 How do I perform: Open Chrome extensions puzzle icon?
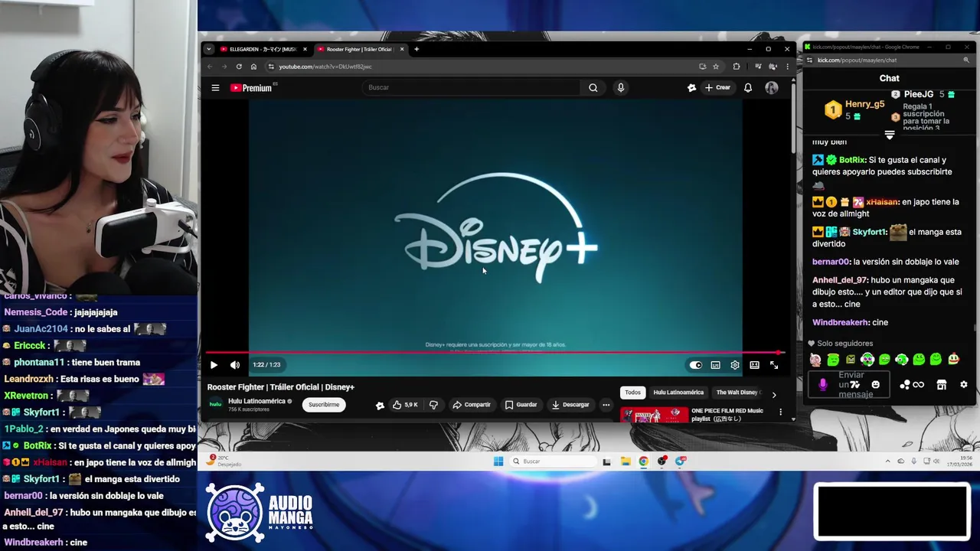point(737,67)
